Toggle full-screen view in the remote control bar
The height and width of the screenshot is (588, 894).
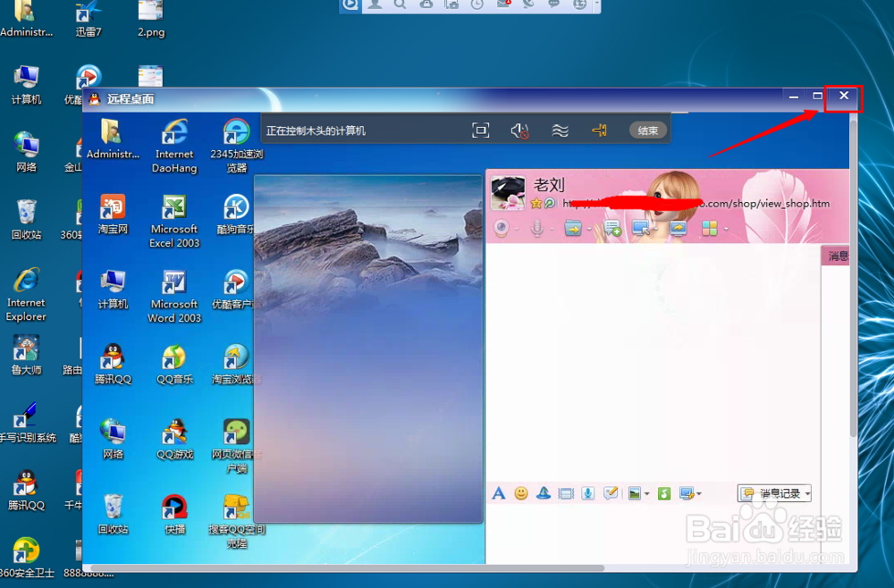click(481, 130)
